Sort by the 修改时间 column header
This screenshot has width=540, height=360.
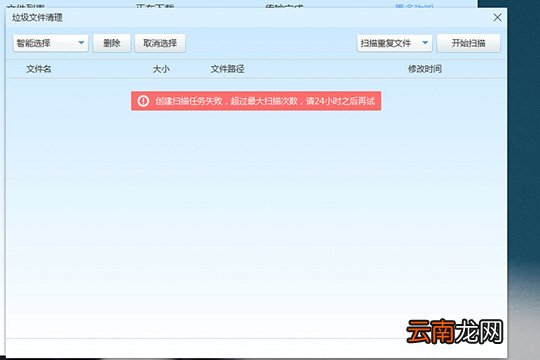[425, 69]
